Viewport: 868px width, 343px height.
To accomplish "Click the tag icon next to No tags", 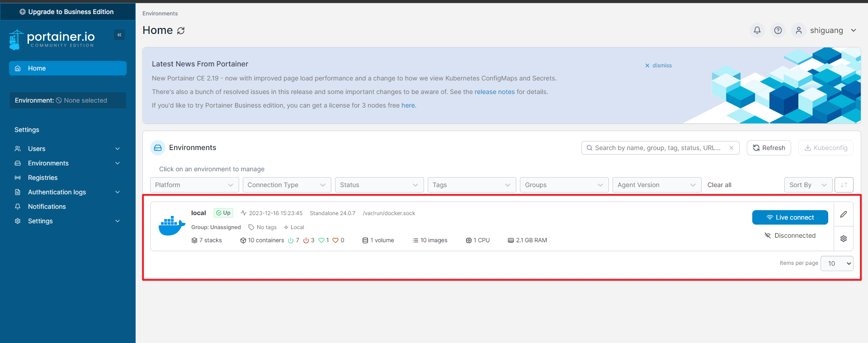I will [251, 227].
